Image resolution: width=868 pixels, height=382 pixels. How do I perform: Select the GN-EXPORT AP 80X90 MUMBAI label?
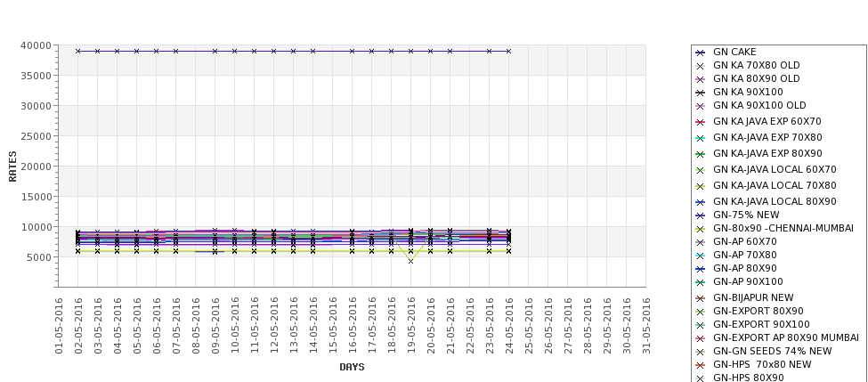[x=786, y=337]
